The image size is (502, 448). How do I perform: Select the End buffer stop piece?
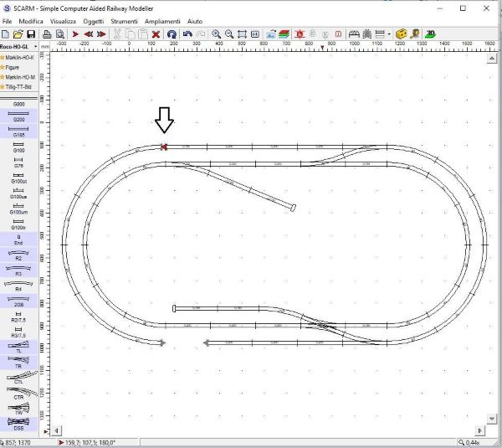(x=18, y=239)
